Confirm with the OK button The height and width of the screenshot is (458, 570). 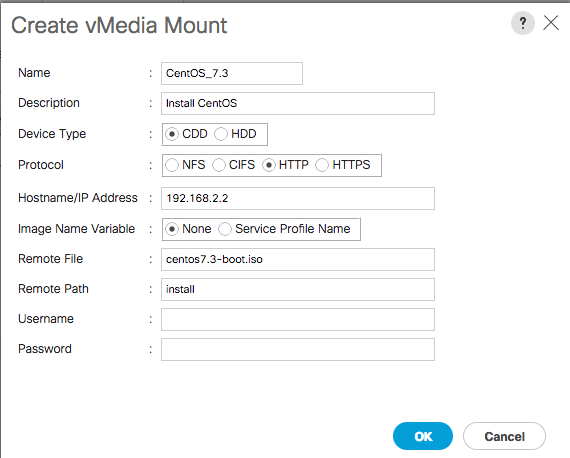click(x=423, y=436)
